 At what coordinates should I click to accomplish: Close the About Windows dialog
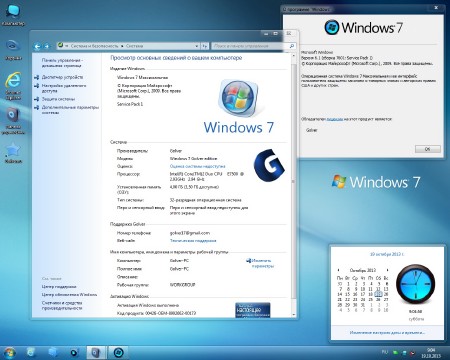[436, 7]
